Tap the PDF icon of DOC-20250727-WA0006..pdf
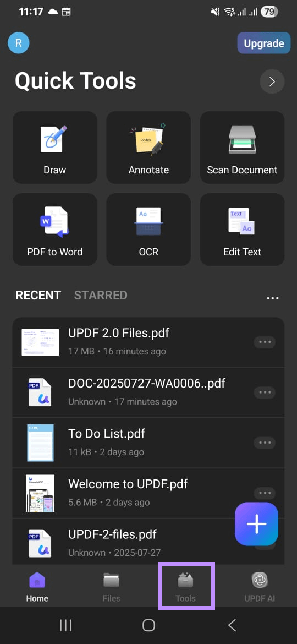This screenshot has height=644, width=297. pyautogui.click(x=40, y=392)
